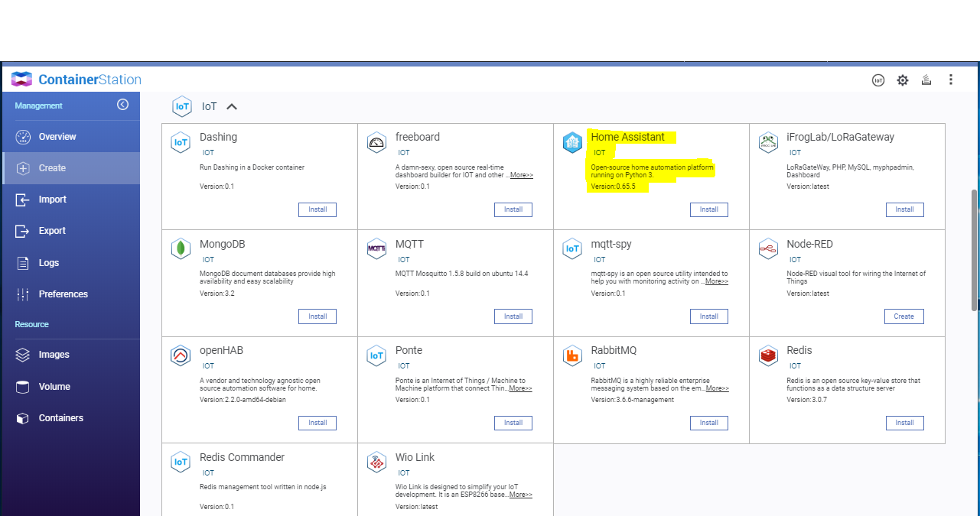Click the events log icon beside the gear
The image size is (980, 516).
tap(926, 80)
